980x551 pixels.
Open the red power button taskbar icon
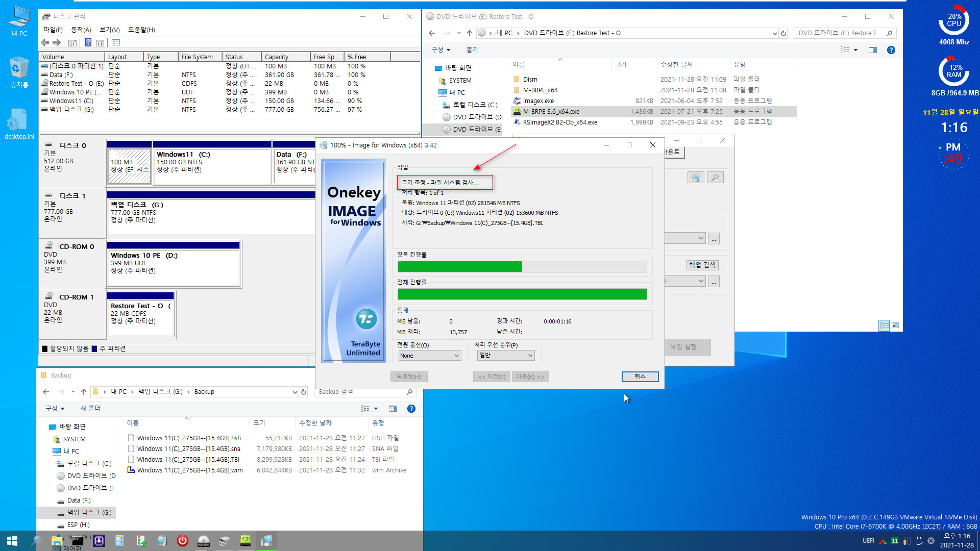[x=182, y=541]
